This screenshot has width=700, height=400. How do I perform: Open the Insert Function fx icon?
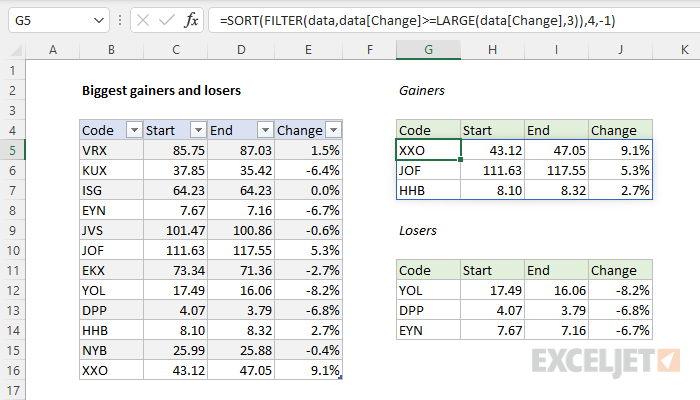click(x=191, y=20)
